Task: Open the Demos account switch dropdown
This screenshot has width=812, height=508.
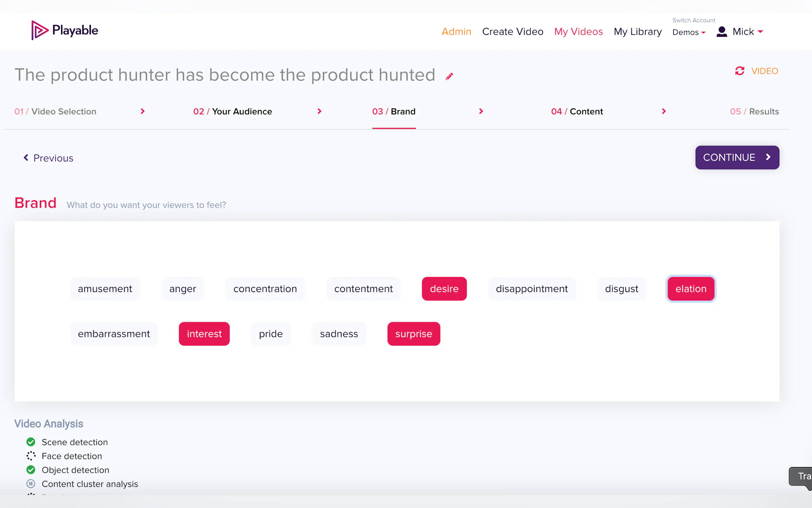Action: pyautogui.click(x=689, y=32)
